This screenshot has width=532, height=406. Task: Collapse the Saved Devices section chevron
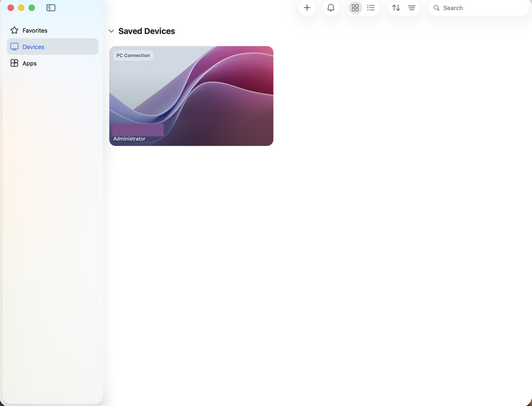click(111, 31)
